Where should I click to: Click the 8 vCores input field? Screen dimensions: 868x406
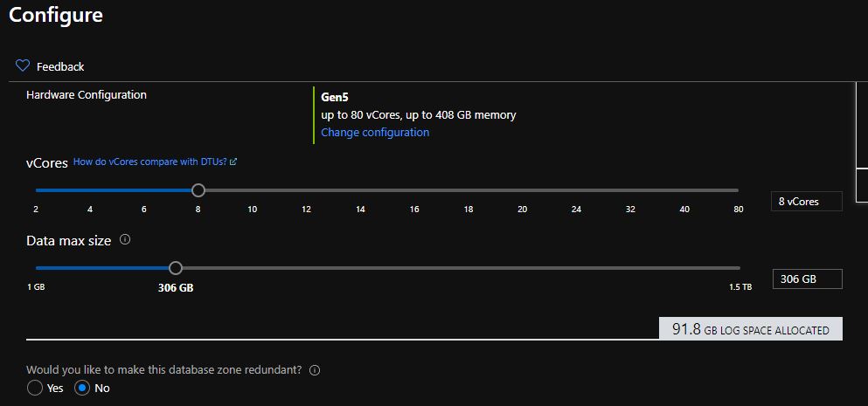tap(807, 202)
